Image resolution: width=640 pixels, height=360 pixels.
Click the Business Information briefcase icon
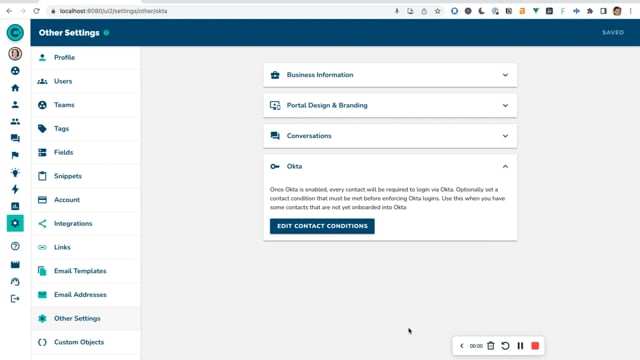pyautogui.click(x=275, y=75)
